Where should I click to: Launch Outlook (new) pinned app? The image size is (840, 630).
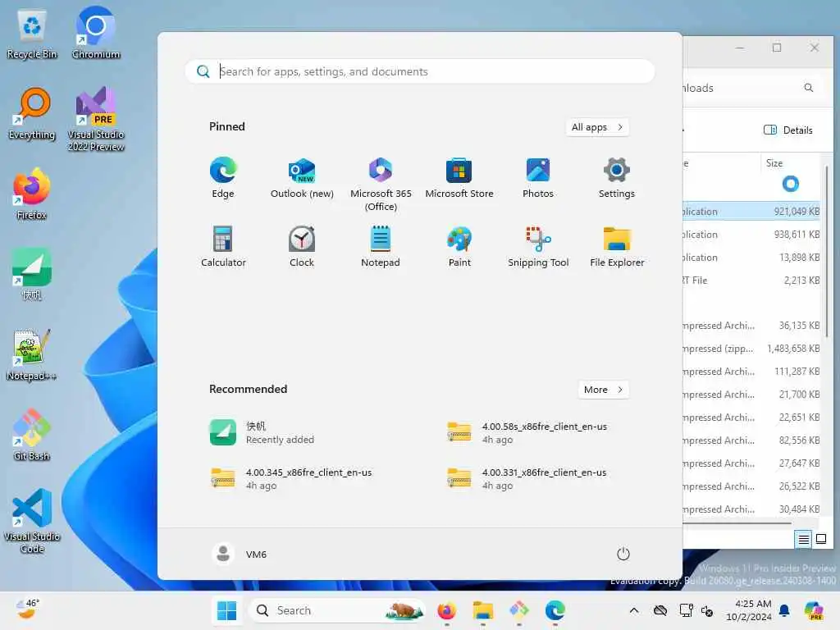click(302, 178)
